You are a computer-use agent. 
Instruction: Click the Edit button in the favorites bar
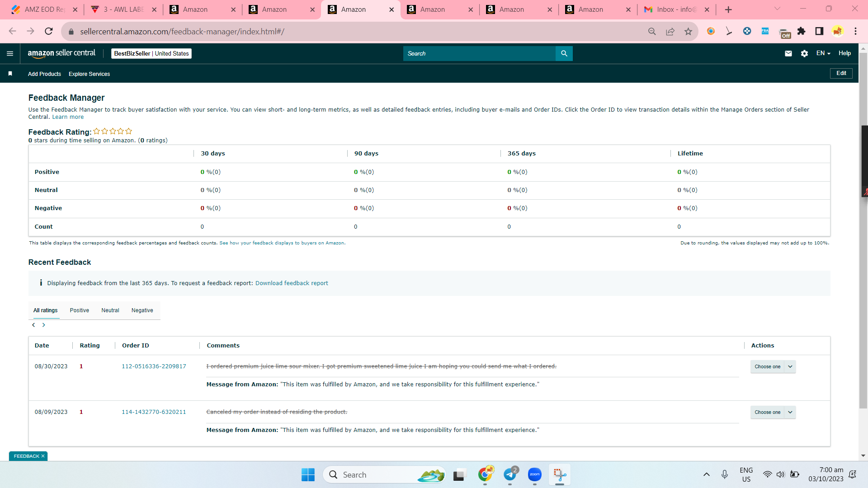[841, 73]
